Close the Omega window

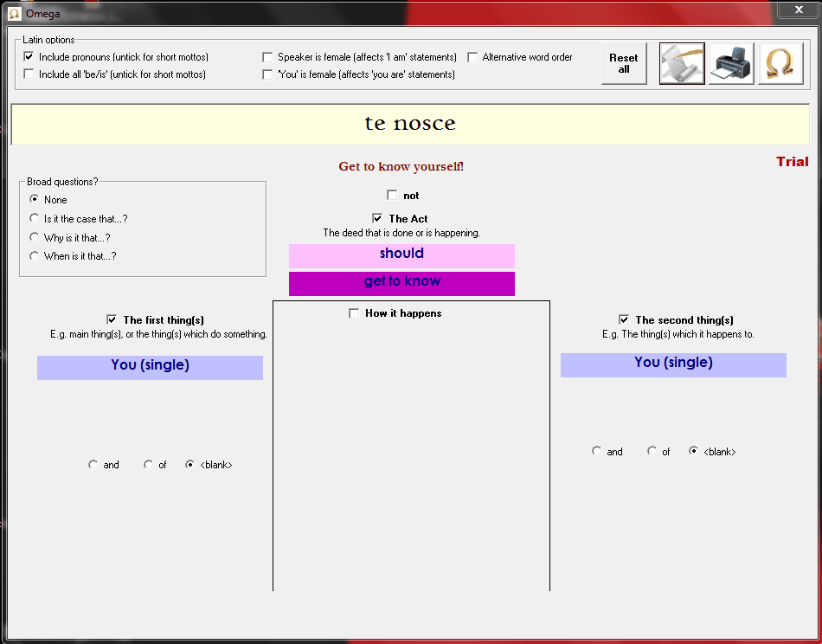[799, 10]
